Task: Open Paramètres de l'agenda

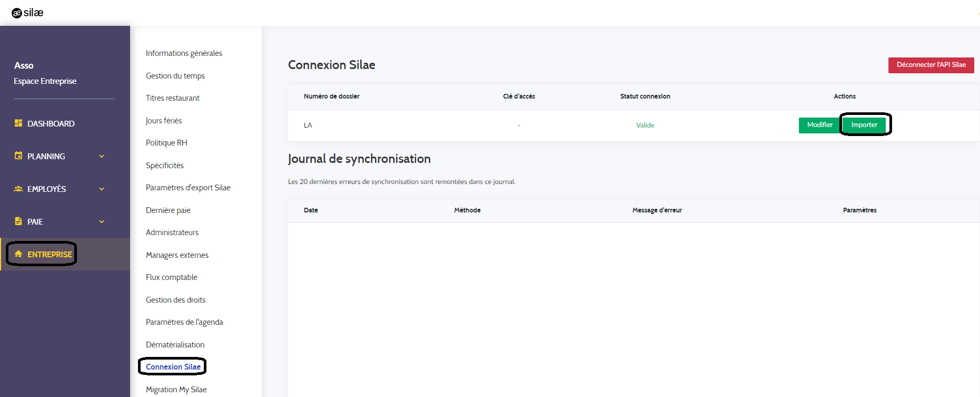Action: [184, 322]
